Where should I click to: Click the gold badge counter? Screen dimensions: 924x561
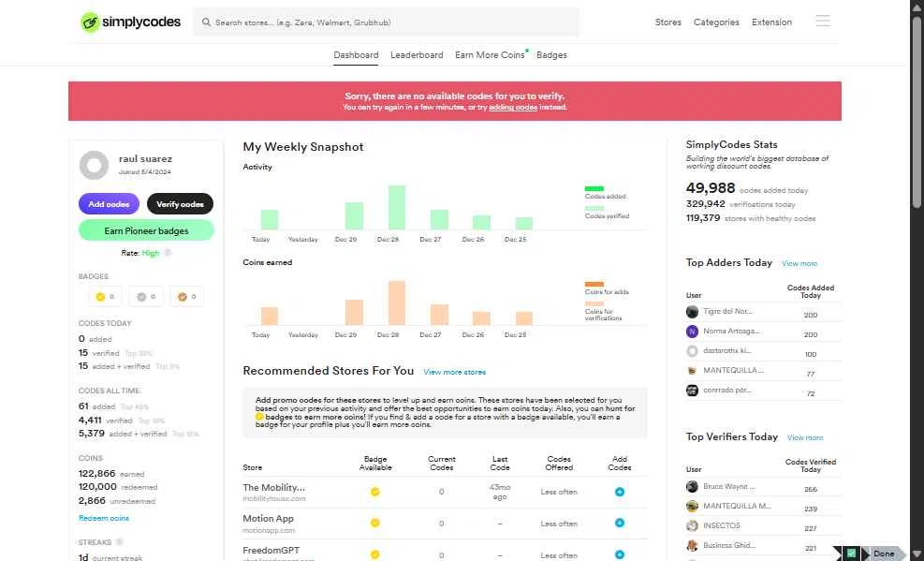105,296
